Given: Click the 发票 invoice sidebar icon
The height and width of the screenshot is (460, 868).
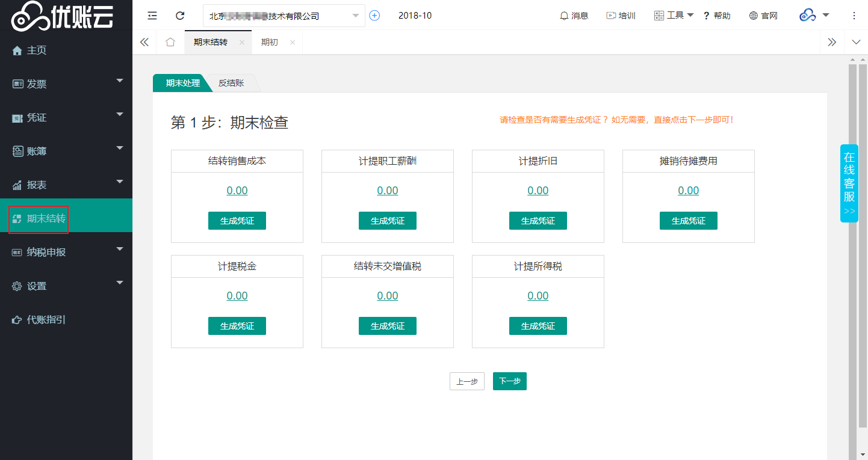Looking at the screenshot, I should point(17,84).
